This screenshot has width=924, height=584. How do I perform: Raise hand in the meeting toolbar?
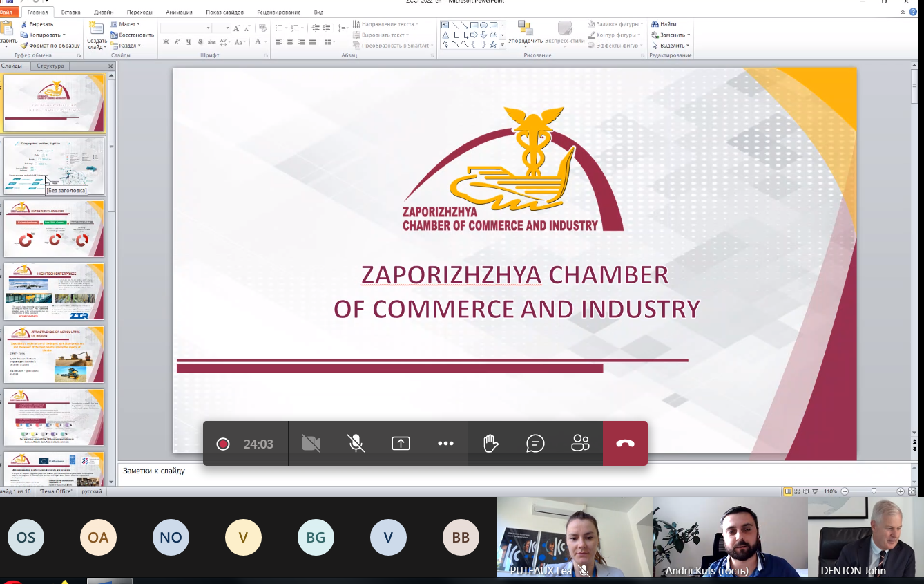pyautogui.click(x=491, y=444)
